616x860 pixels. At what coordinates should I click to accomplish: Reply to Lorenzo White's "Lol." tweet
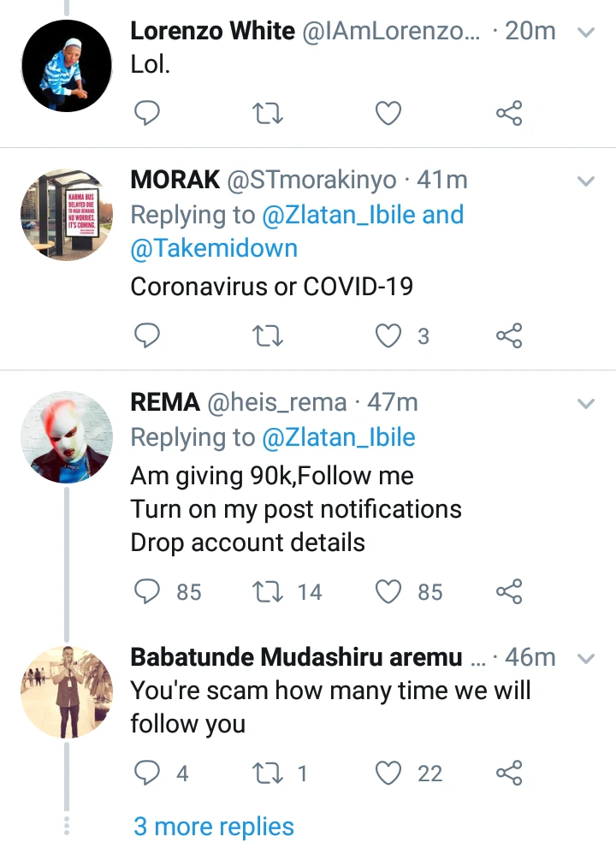(148, 113)
